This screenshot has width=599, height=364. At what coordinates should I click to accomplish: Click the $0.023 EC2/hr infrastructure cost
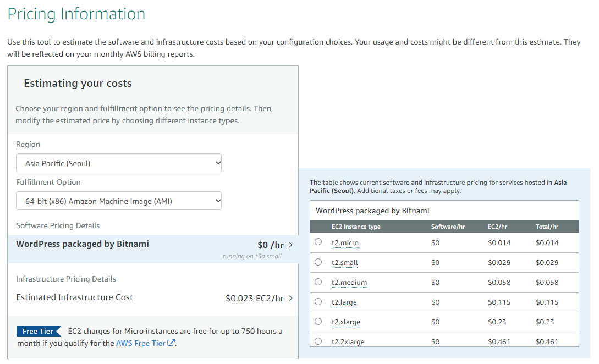pos(255,299)
